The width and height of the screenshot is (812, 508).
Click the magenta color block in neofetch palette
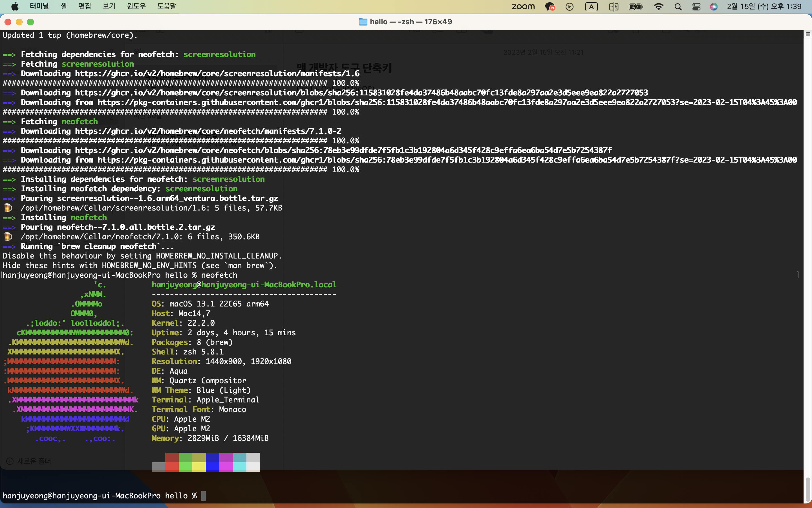click(226, 462)
